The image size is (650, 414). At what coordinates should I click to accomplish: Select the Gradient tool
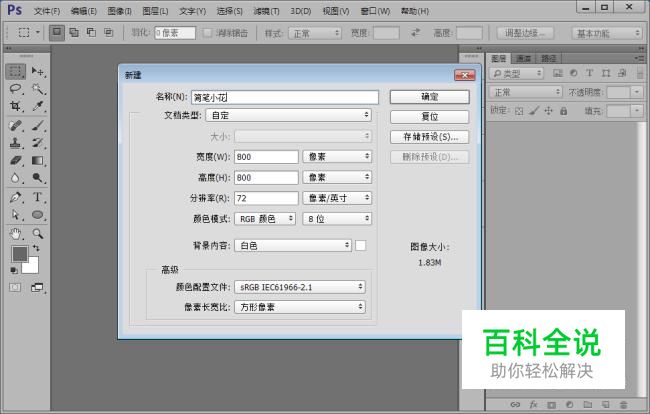point(38,160)
